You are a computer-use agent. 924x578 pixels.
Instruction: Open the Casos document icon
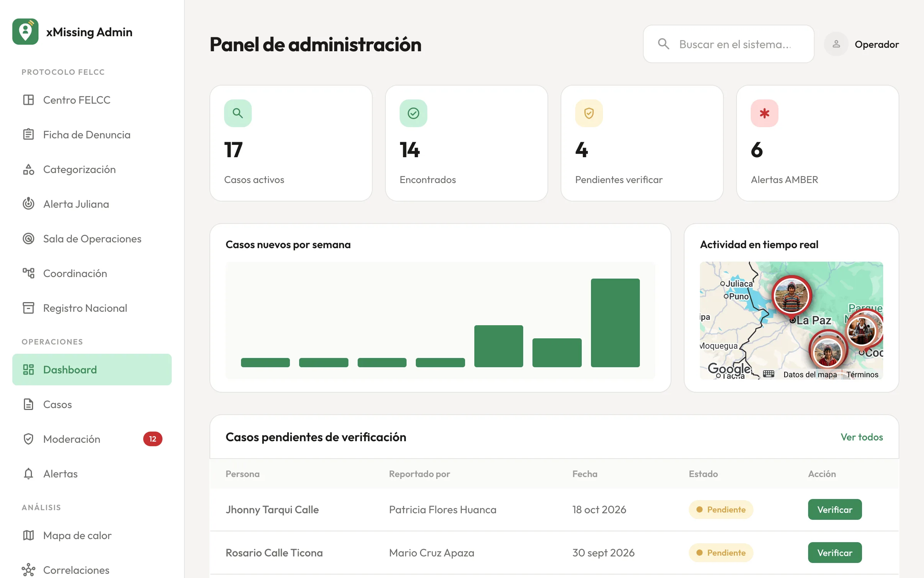[x=28, y=404]
